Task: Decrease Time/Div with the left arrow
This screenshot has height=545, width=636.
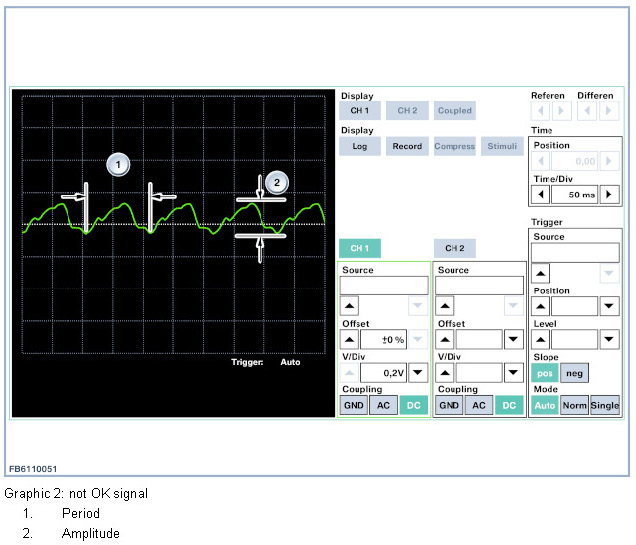Action: point(541,194)
